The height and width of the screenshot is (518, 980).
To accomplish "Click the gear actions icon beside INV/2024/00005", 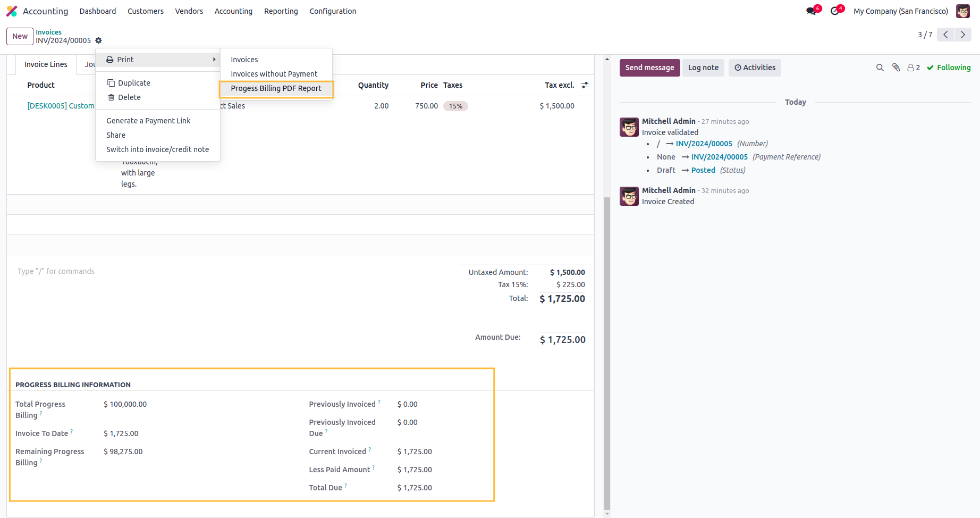I will pos(98,40).
